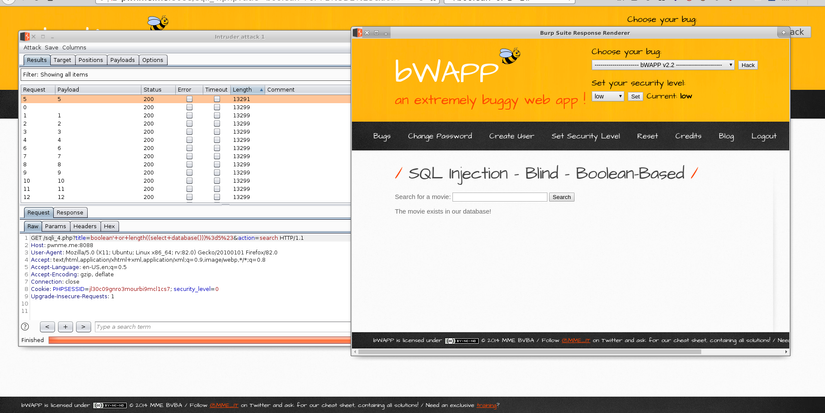
Task: Click the Type a search term field
Action: coord(223,327)
